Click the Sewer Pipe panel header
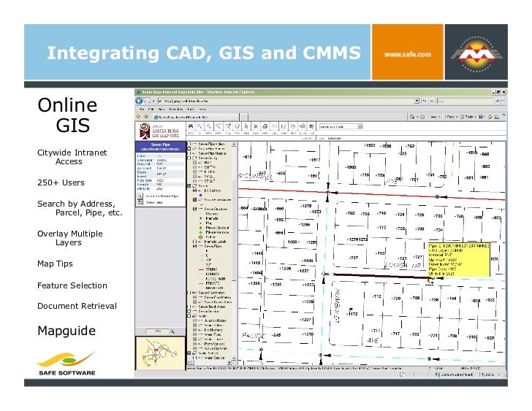This screenshot has height=411, width=532. pyautogui.click(x=161, y=147)
